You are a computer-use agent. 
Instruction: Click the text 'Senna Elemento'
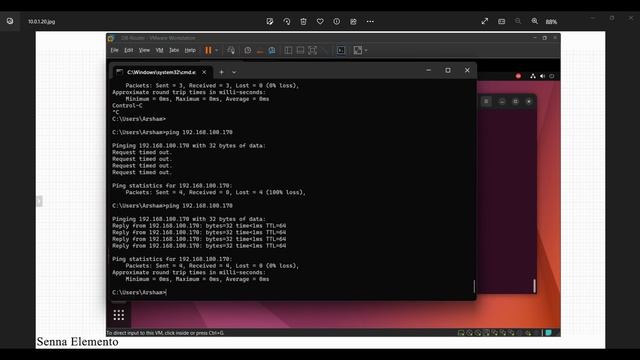click(78, 342)
